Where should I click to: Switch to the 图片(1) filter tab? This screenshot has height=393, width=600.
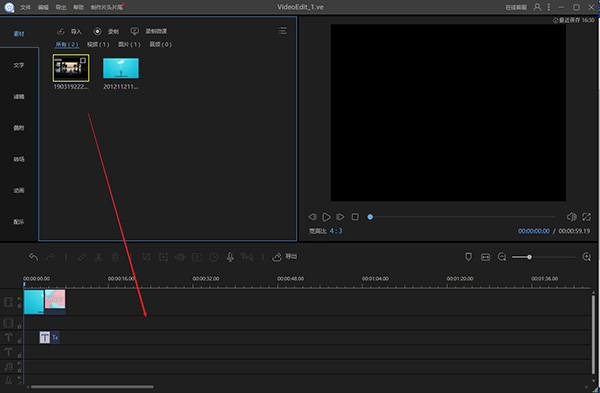coord(129,44)
